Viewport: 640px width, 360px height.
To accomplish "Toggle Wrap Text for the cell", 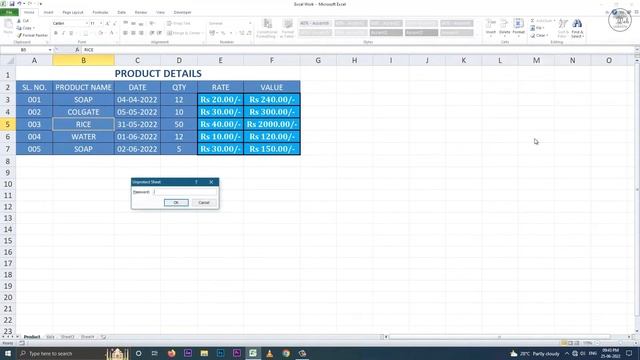I will pyautogui.click(x=179, y=23).
